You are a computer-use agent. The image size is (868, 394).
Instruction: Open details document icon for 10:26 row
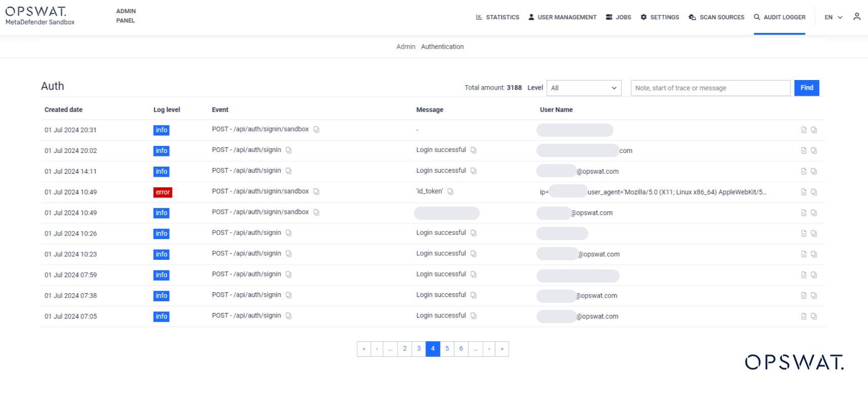(804, 233)
